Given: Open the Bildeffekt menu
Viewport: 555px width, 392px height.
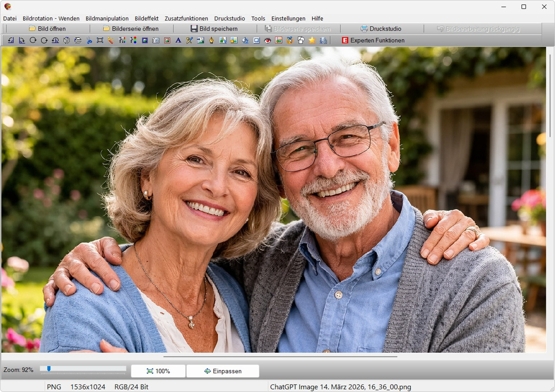Looking at the screenshot, I should pos(146,18).
